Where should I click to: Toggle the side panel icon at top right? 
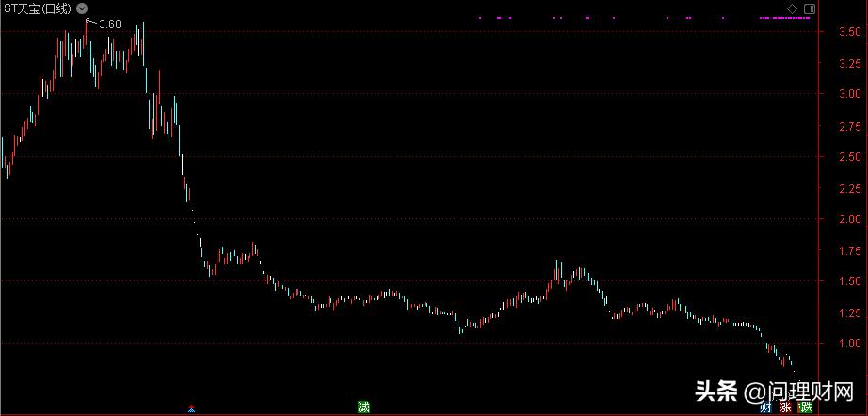pyautogui.click(x=808, y=8)
